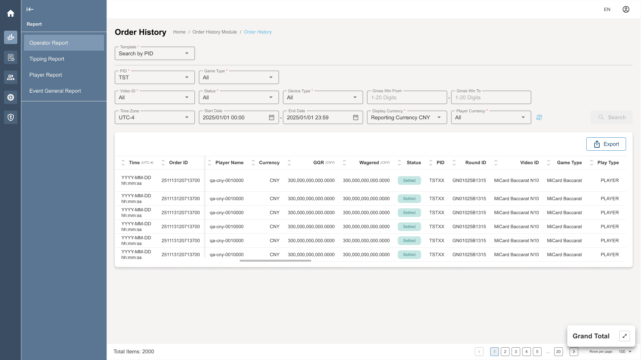Switch language via EN selector

pyautogui.click(x=607, y=9)
